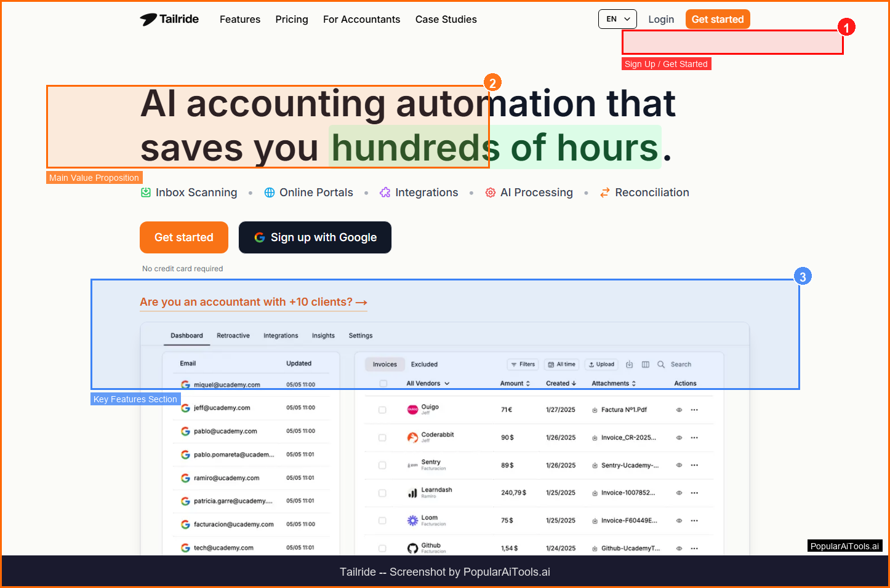Select the Excluded tab
Screen dimensions: 890x588
click(x=424, y=365)
